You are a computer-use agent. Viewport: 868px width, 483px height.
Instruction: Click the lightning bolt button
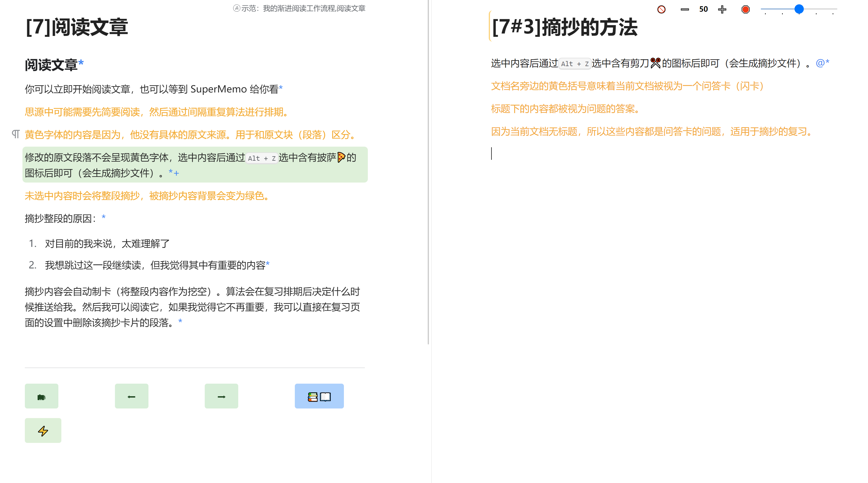click(43, 430)
